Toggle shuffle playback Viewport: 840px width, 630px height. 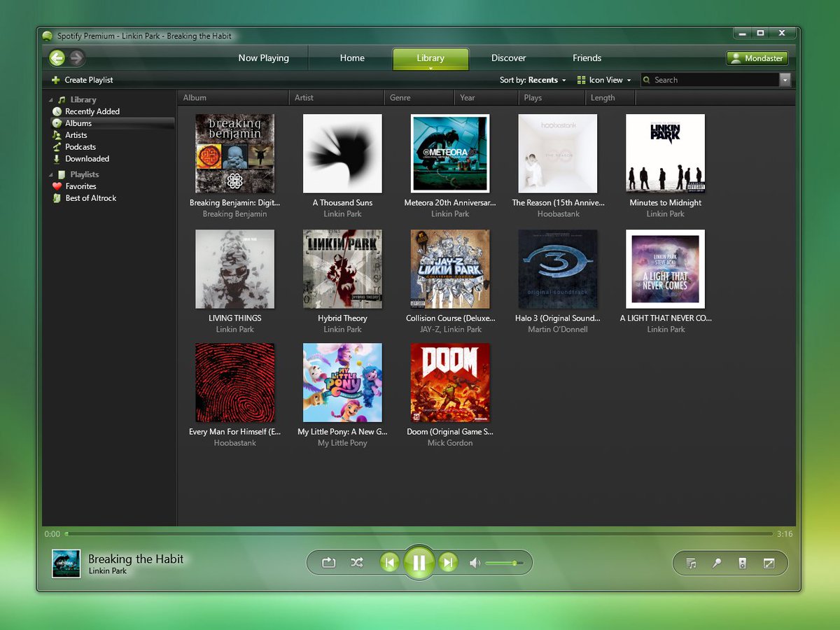click(x=357, y=562)
